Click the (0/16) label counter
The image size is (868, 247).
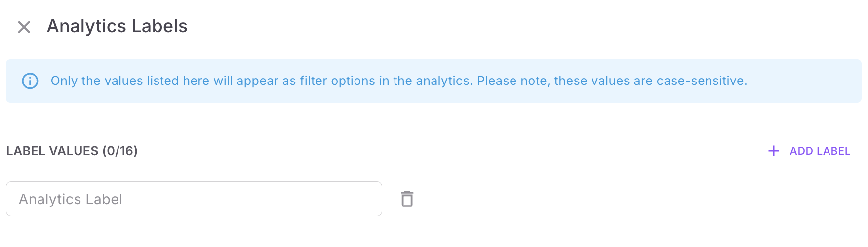tap(120, 151)
